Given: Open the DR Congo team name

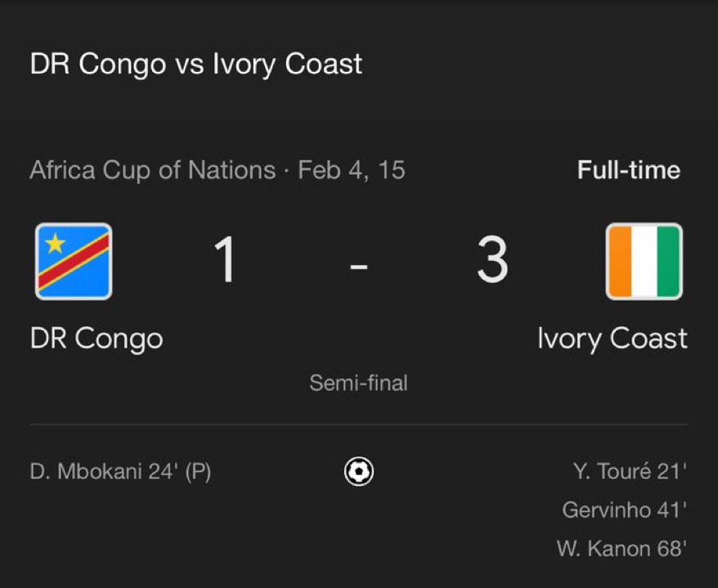Looking at the screenshot, I should coord(96,339).
